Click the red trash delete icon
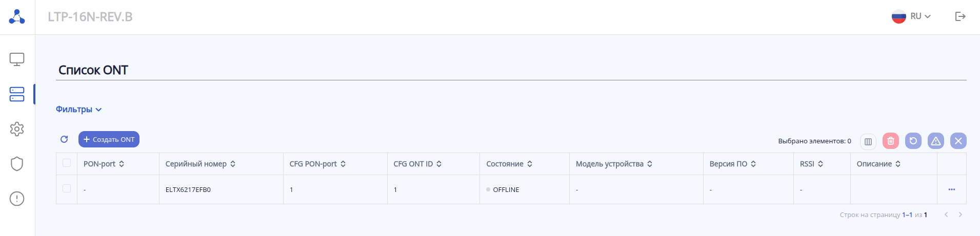The image size is (980, 236). (x=891, y=141)
